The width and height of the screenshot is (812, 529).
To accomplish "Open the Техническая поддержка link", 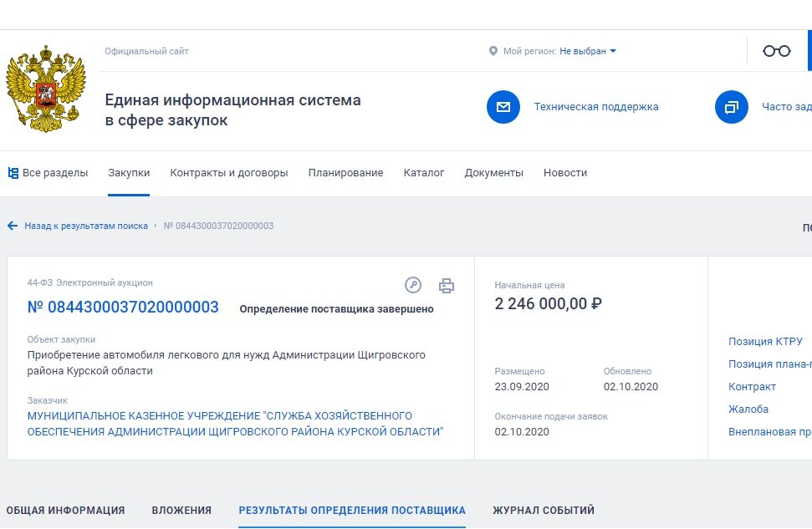I will [x=596, y=107].
